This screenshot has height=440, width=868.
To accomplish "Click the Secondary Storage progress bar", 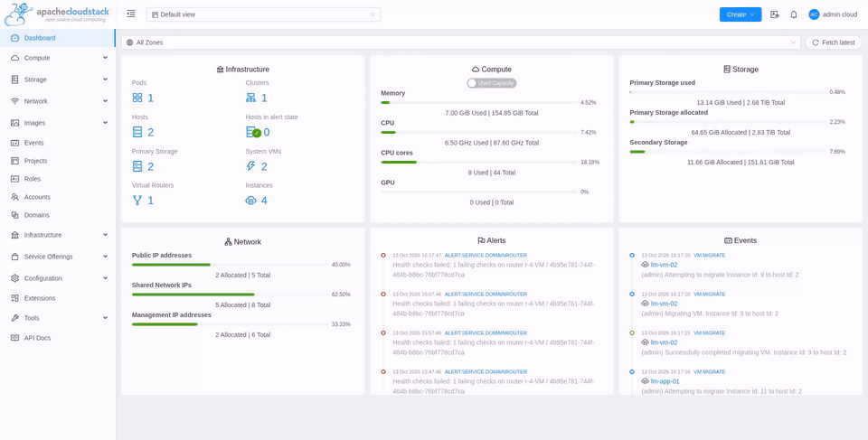I will (727, 152).
